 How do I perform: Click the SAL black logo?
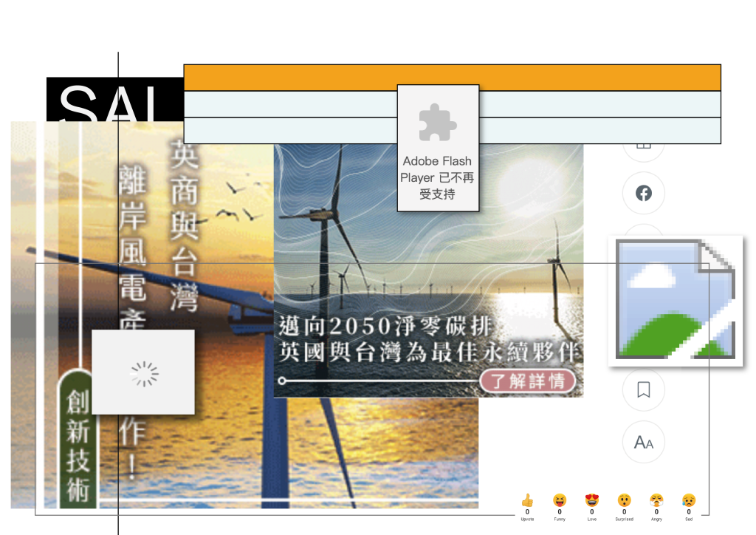[114, 99]
